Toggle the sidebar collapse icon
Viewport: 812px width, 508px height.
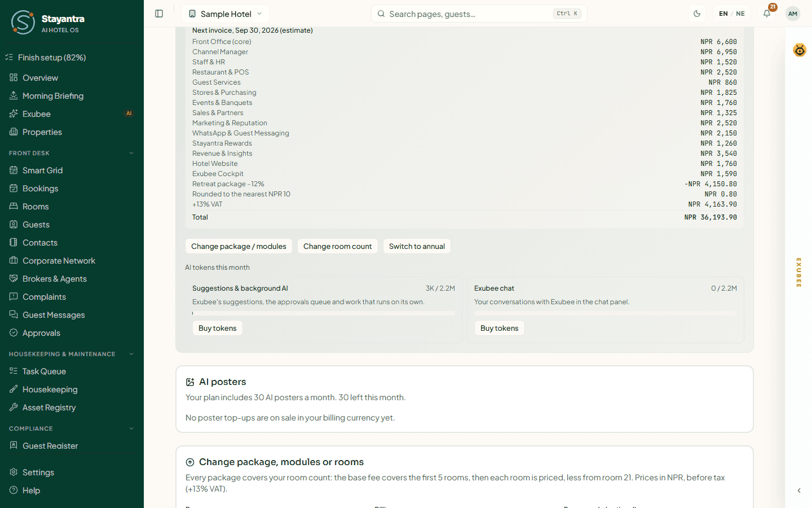159,14
